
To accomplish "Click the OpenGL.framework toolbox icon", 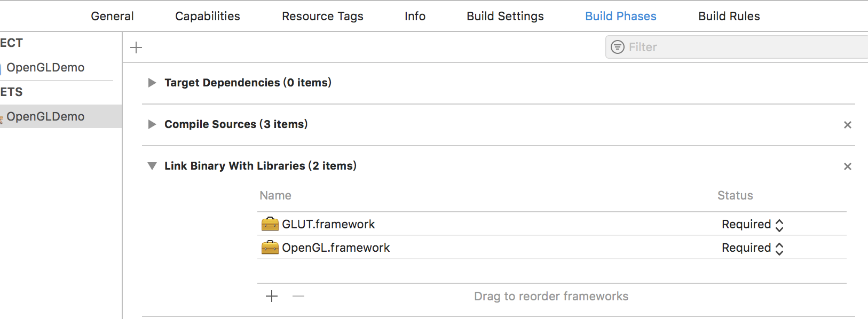I will [270, 248].
